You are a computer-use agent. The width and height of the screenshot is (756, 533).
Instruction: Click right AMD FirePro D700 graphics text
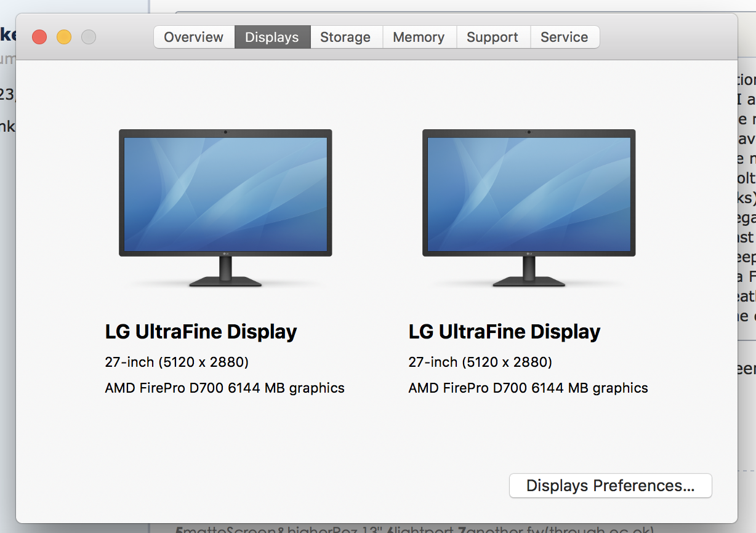click(x=528, y=388)
